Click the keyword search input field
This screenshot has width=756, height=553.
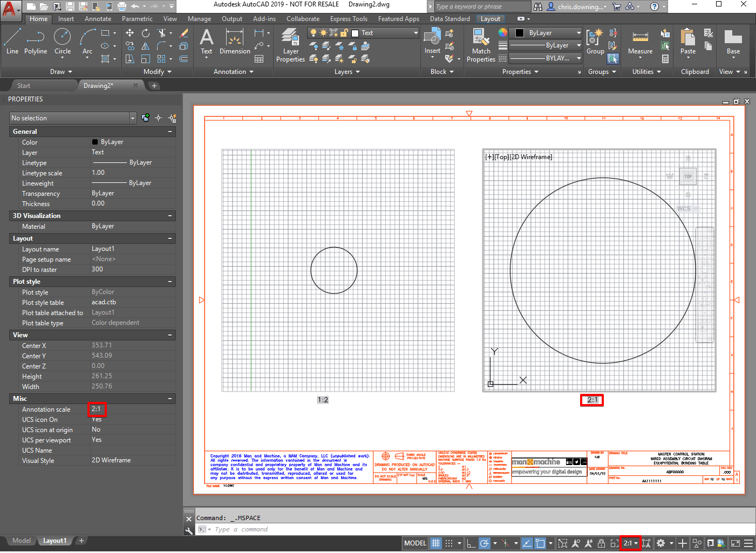click(x=483, y=6)
